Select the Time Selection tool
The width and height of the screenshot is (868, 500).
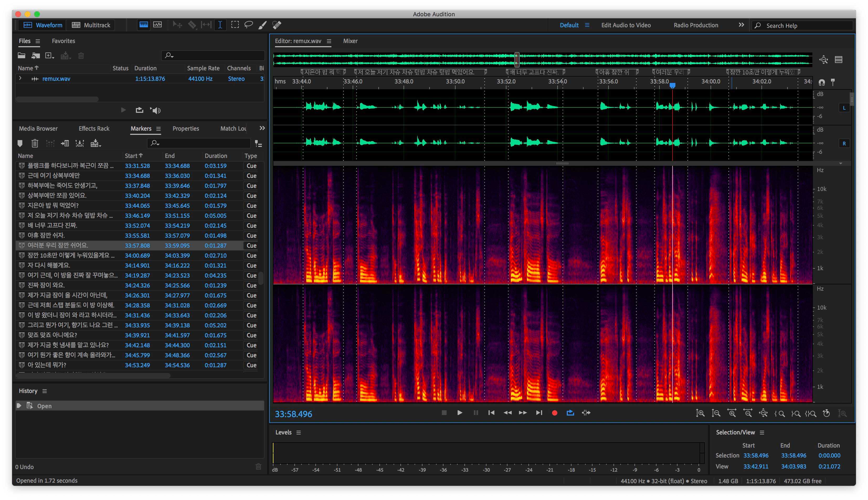pyautogui.click(x=220, y=25)
